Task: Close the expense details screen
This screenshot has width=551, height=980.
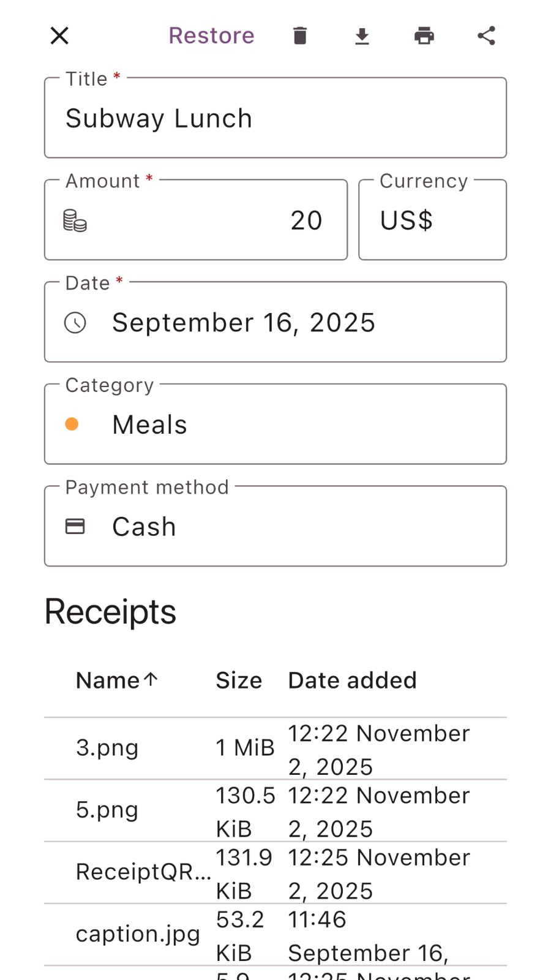Action: click(x=59, y=36)
